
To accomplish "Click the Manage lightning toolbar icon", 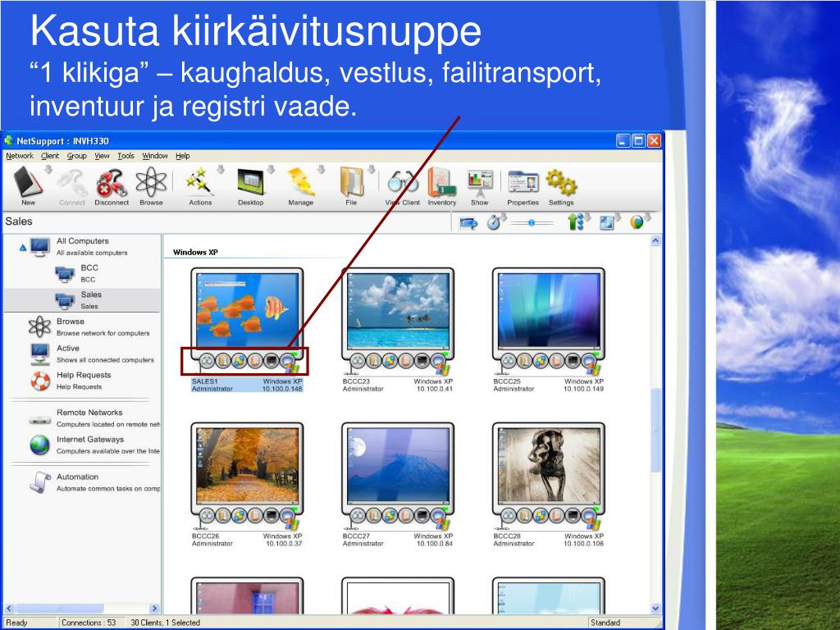I will click(x=300, y=182).
